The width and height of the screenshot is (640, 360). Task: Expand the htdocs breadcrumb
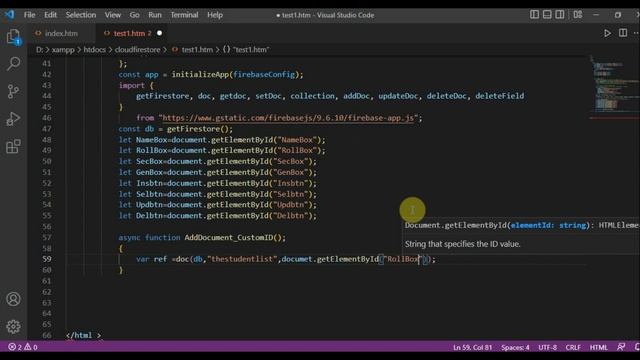(94, 50)
